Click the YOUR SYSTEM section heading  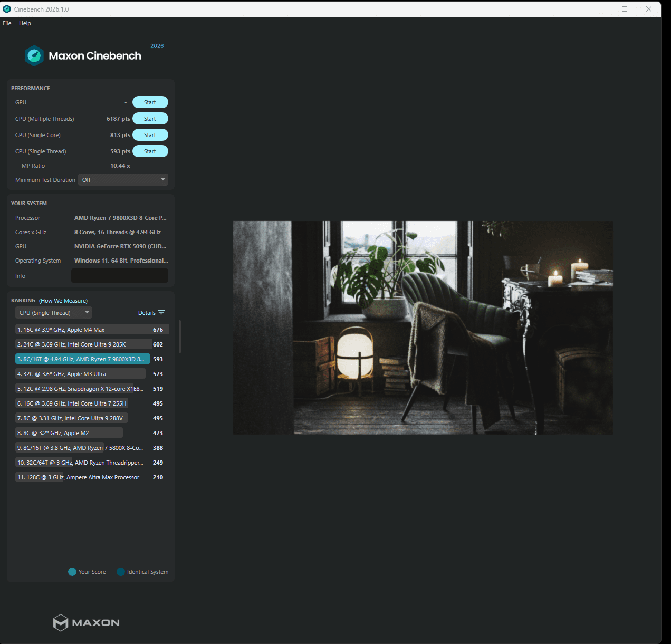tap(29, 203)
